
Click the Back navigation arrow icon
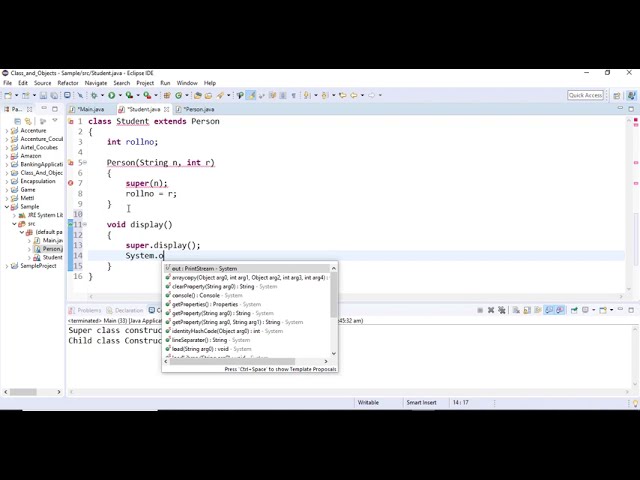(x=353, y=96)
